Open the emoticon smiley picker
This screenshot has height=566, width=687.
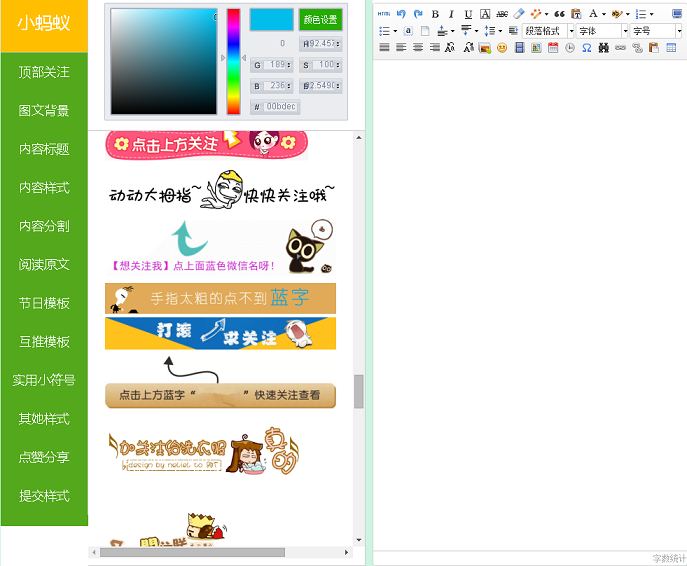tap(502, 47)
